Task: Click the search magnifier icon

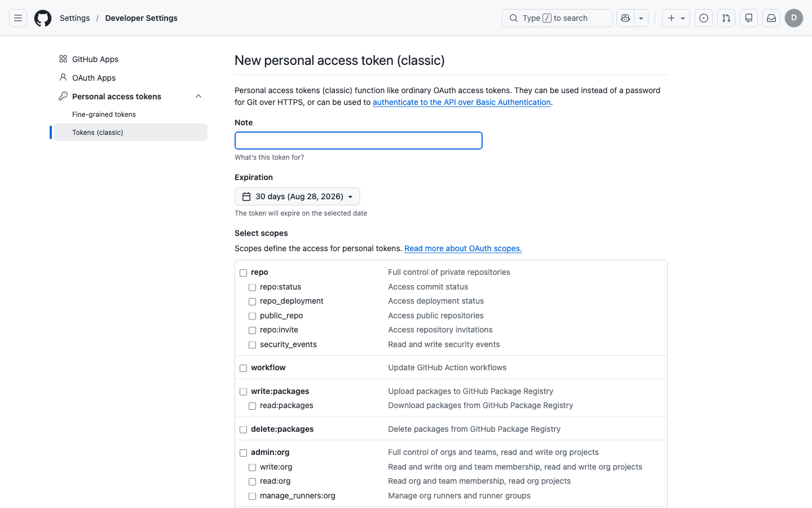Action: tap(514, 18)
